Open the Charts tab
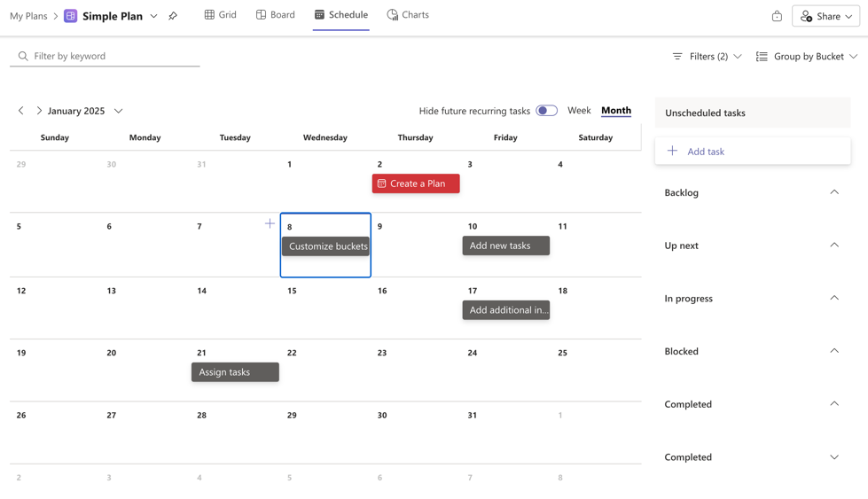868x499 pixels. pyautogui.click(x=408, y=15)
